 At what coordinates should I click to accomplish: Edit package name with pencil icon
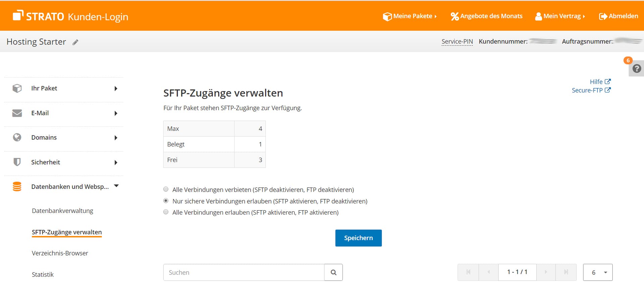tap(75, 42)
